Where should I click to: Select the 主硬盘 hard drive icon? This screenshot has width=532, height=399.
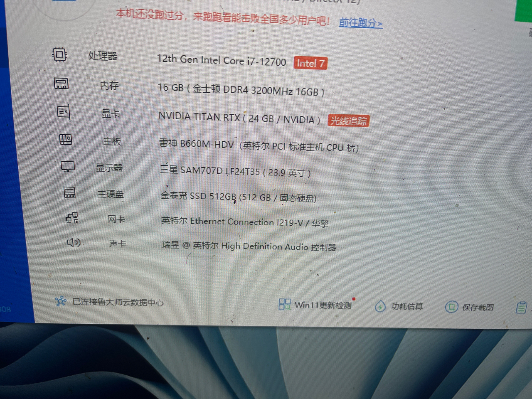[69, 192]
